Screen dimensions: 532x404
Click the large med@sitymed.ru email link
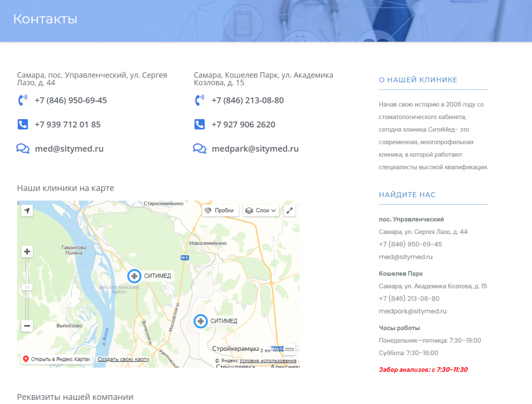69,149
